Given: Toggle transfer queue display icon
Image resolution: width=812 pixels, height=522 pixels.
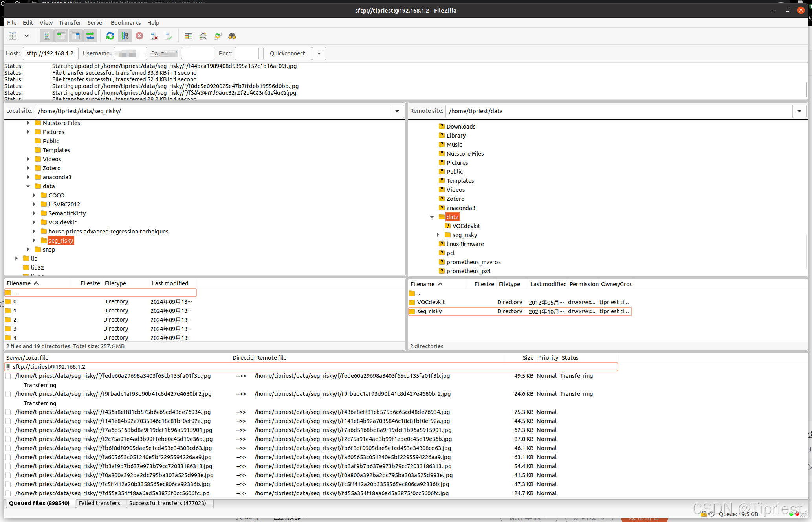Looking at the screenshot, I should (90, 36).
